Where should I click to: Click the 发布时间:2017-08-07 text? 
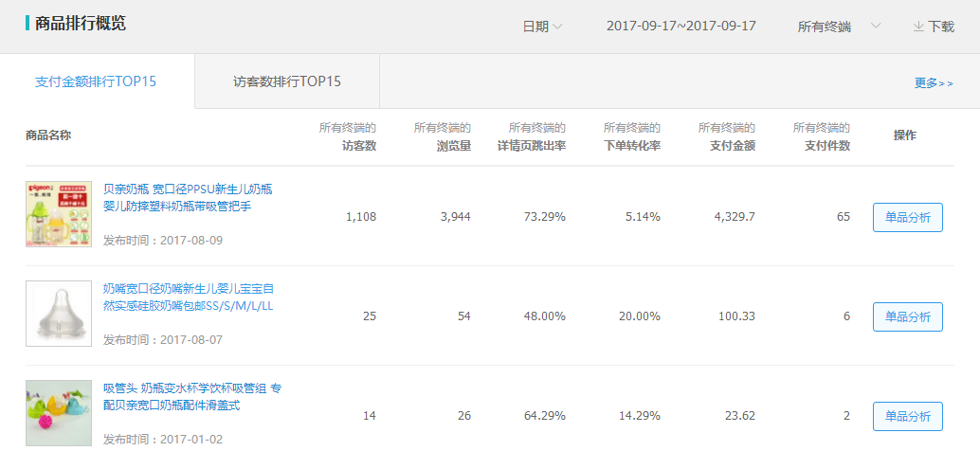(162, 340)
